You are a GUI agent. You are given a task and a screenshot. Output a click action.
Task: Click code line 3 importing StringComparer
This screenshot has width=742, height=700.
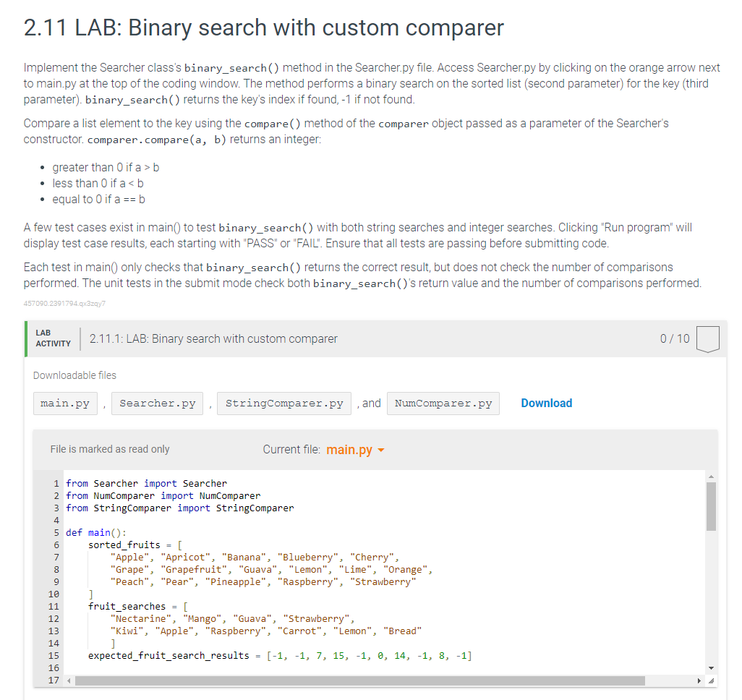tap(180, 508)
